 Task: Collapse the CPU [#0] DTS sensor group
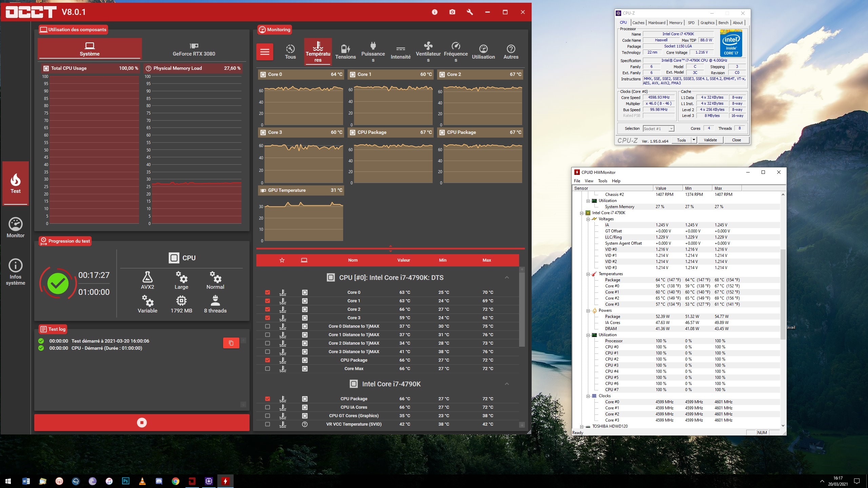(507, 278)
